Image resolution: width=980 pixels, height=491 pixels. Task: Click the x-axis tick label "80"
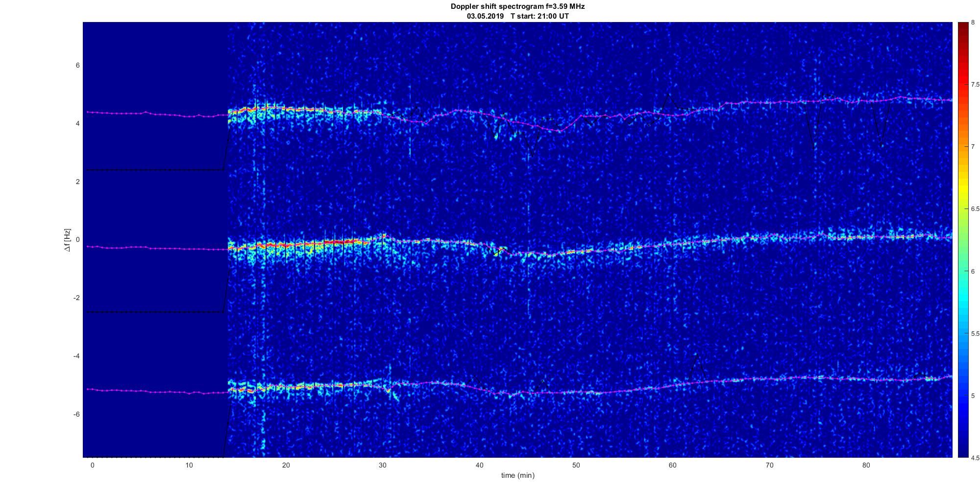click(x=866, y=465)
